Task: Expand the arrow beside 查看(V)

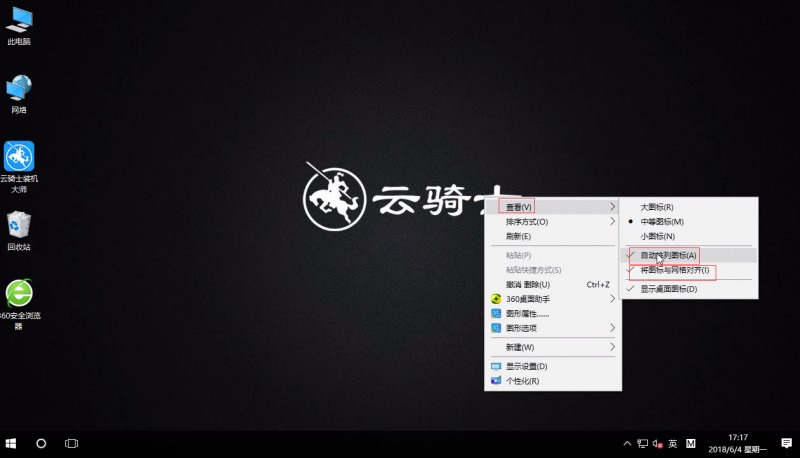Action: [612, 207]
